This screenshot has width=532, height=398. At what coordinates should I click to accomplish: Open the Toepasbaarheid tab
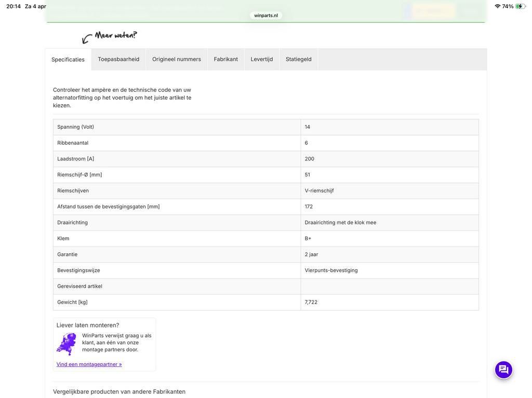point(118,59)
